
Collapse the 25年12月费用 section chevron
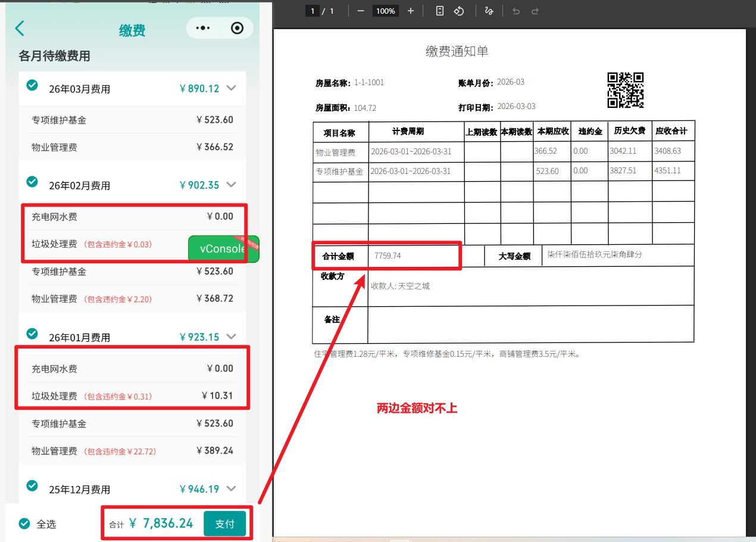232,489
